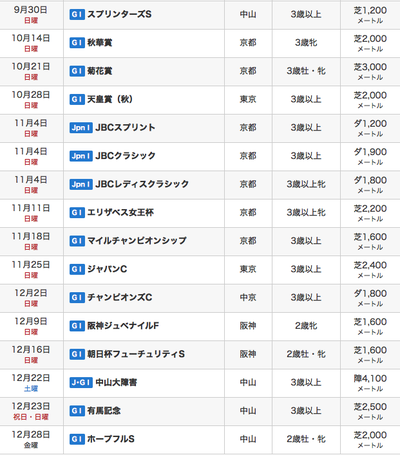Viewport: 400px width, 455px height.
Task: Click the J·GI badge beside 中山大障害
Action: pyautogui.click(x=81, y=382)
